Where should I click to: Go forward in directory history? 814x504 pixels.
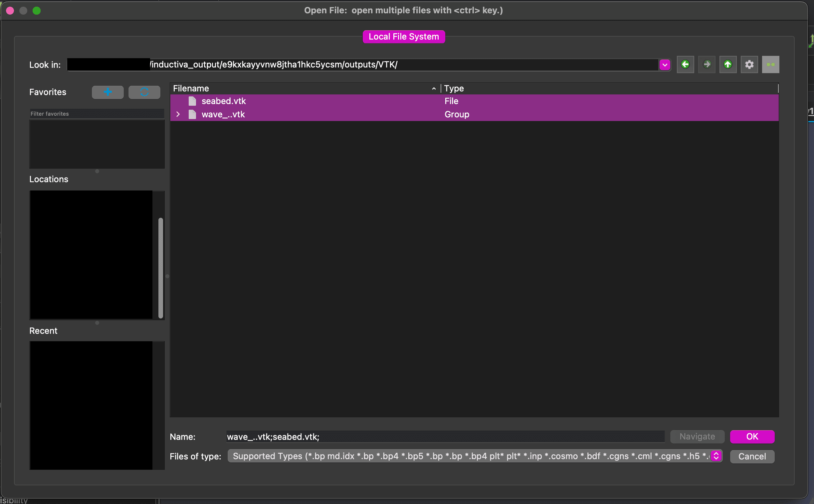(x=707, y=64)
